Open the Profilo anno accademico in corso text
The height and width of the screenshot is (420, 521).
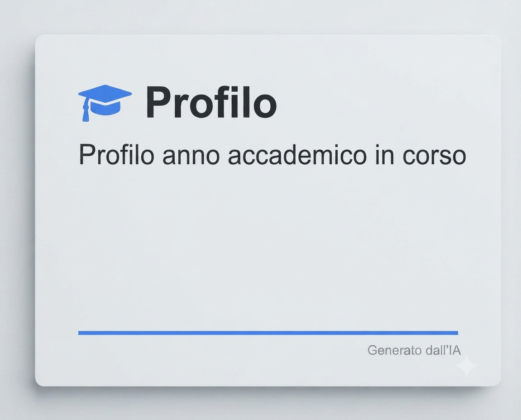click(x=272, y=155)
